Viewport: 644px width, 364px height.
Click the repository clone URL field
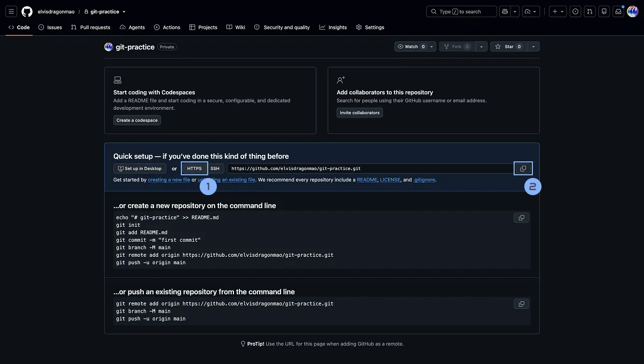click(370, 168)
